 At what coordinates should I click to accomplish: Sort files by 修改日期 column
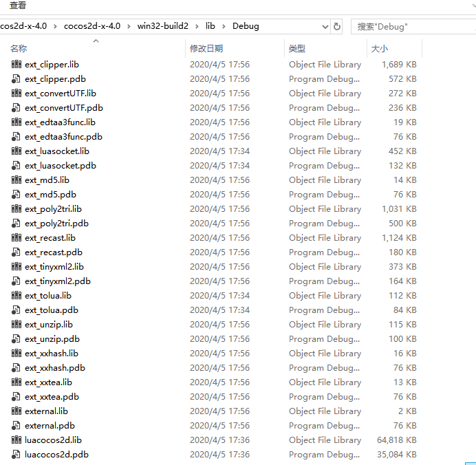206,49
